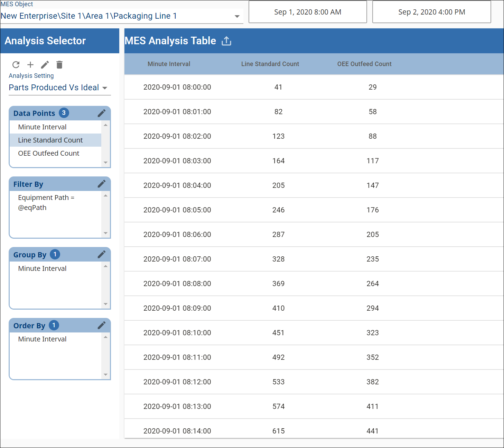Viewport: 504px width, 448px height.
Task: Edit the current analysis setting
Action: tap(45, 65)
